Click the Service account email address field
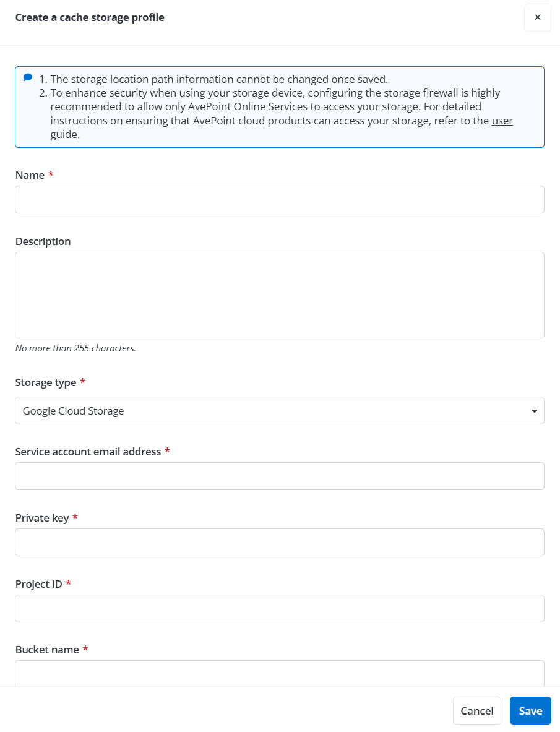560x732 pixels. [x=279, y=476]
